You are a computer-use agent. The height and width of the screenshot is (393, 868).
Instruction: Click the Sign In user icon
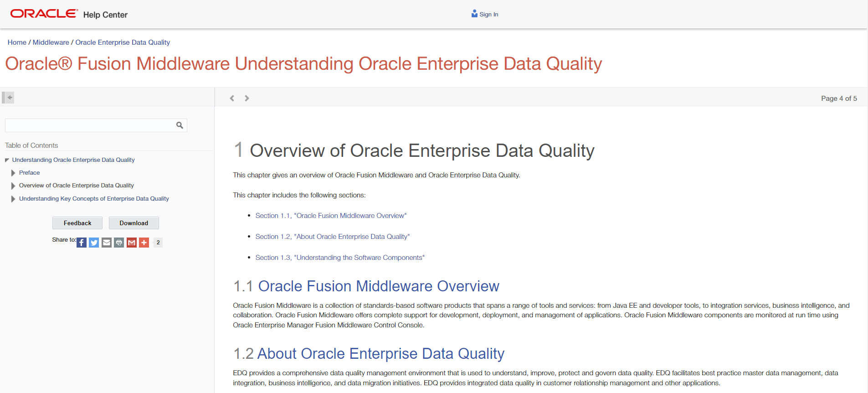[x=474, y=13]
